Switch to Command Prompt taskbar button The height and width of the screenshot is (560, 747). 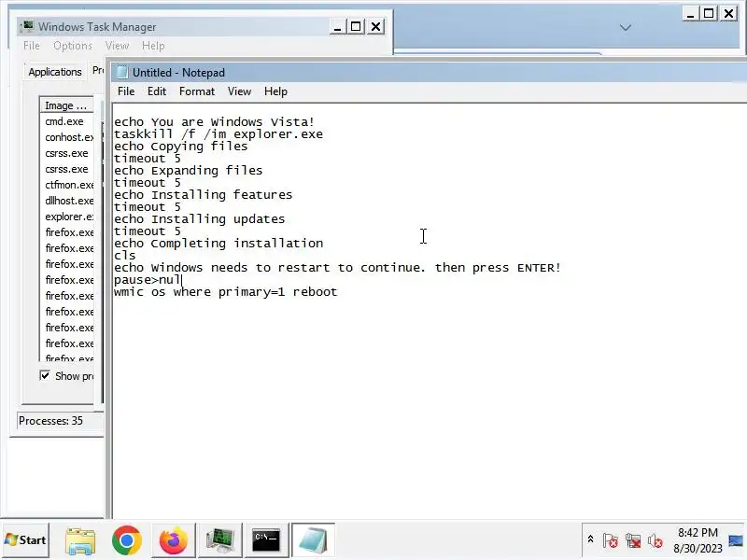tap(266, 541)
